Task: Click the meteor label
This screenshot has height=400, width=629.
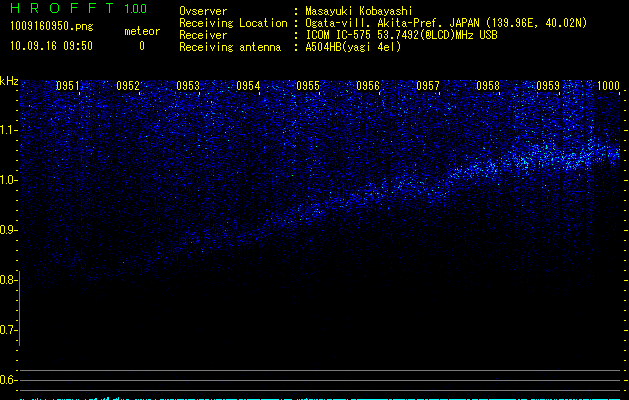Action: (142, 31)
